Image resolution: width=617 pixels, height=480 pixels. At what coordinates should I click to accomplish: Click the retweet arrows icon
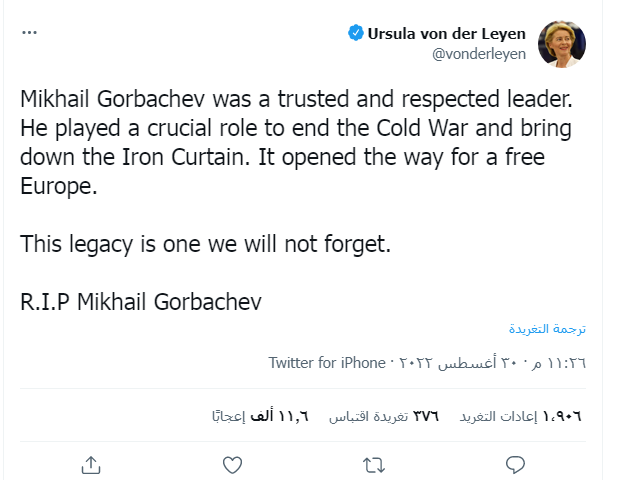coord(373,464)
